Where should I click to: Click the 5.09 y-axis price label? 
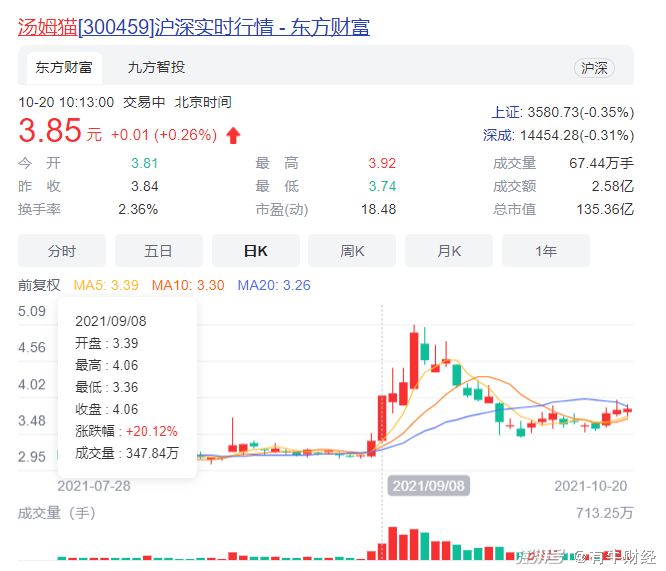pyautogui.click(x=32, y=311)
